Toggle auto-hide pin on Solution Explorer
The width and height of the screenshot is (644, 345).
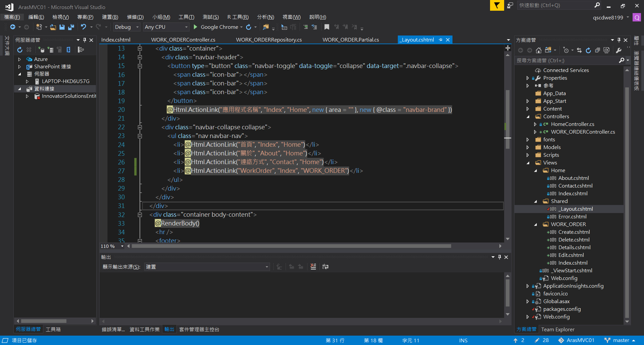click(x=619, y=40)
